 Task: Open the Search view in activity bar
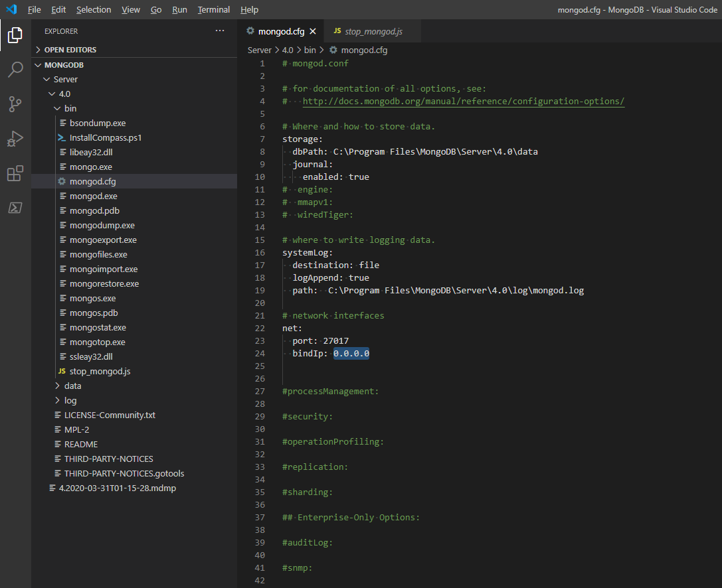click(x=15, y=70)
